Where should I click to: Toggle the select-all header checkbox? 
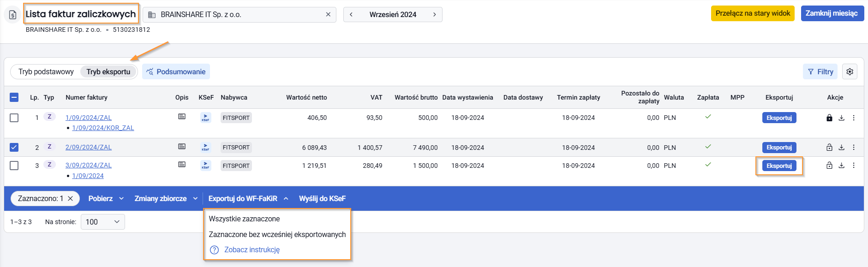pos(14,97)
